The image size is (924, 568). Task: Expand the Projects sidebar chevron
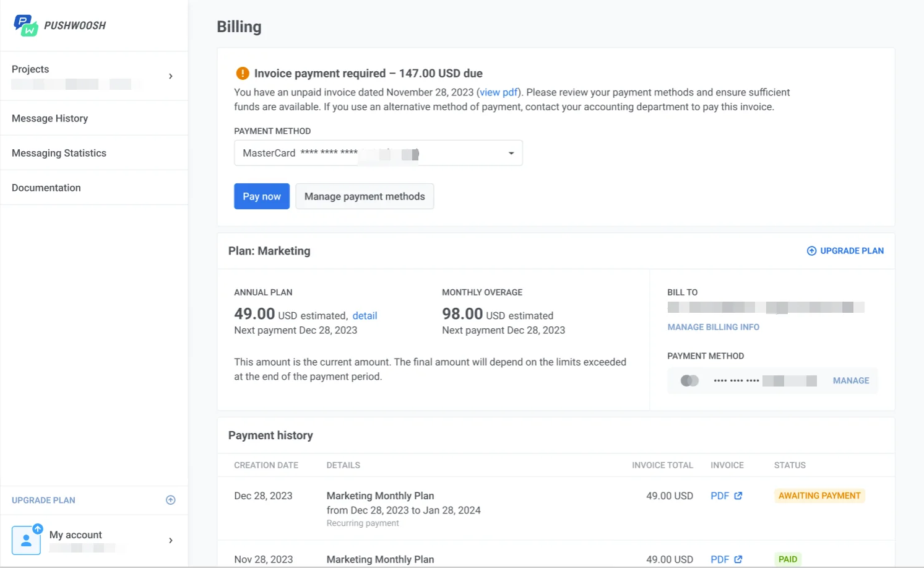(171, 76)
